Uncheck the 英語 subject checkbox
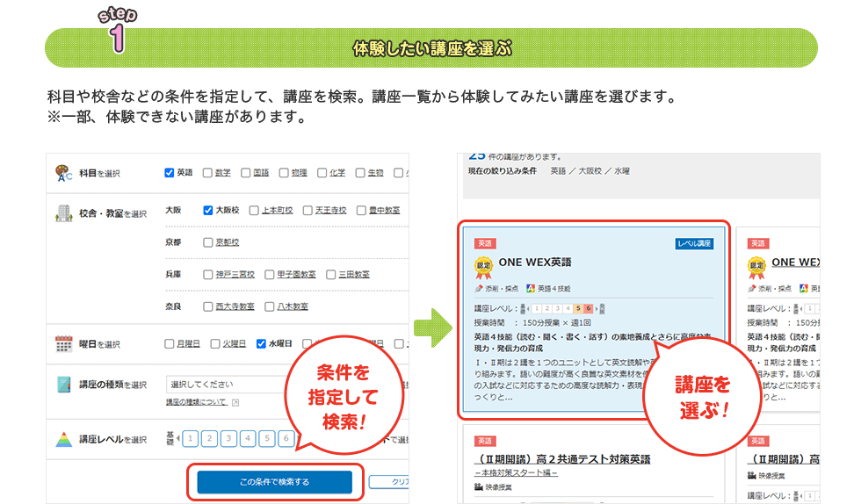 coord(169,172)
